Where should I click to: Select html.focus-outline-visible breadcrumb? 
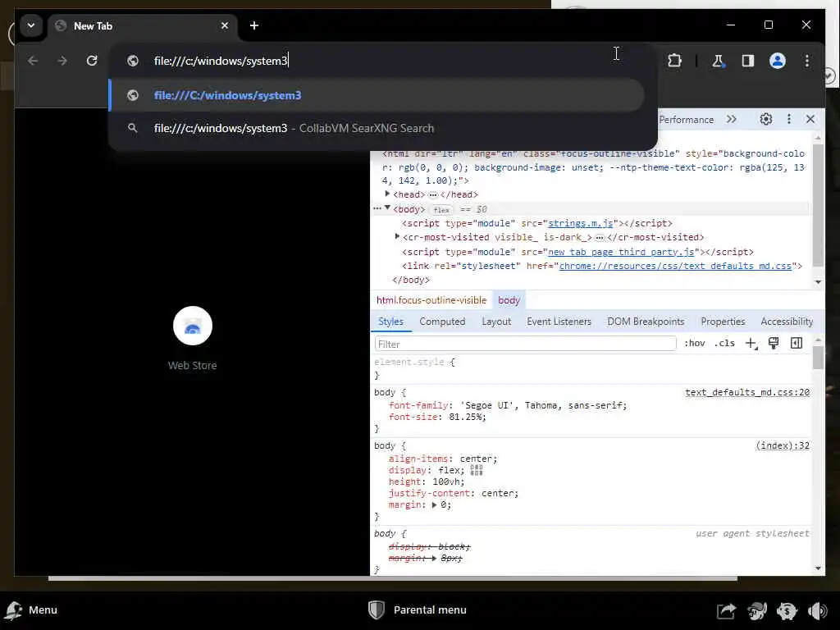(431, 300)
